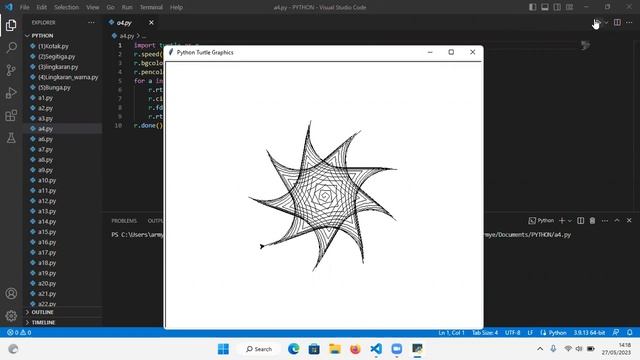Change Tab Size: 4 indentation setting
Image resolution: width=640 pixels, height=360 pixels.
pos(485,333)
